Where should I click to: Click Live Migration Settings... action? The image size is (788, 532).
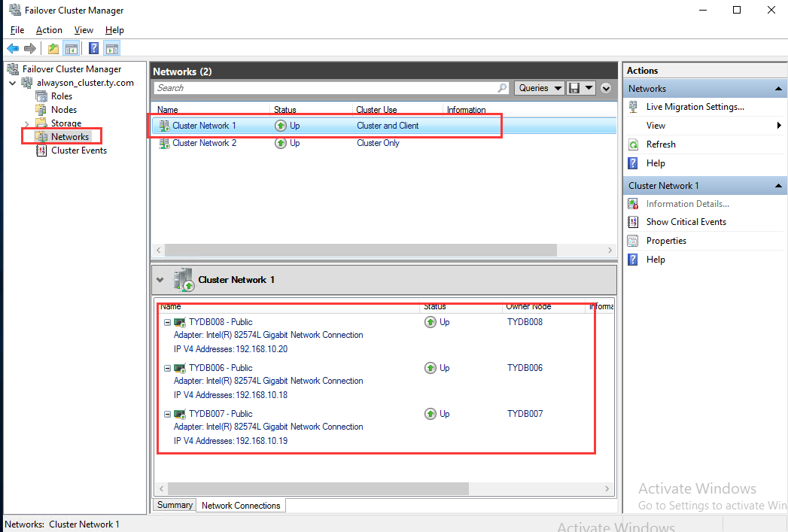click(x=695, y=107)
